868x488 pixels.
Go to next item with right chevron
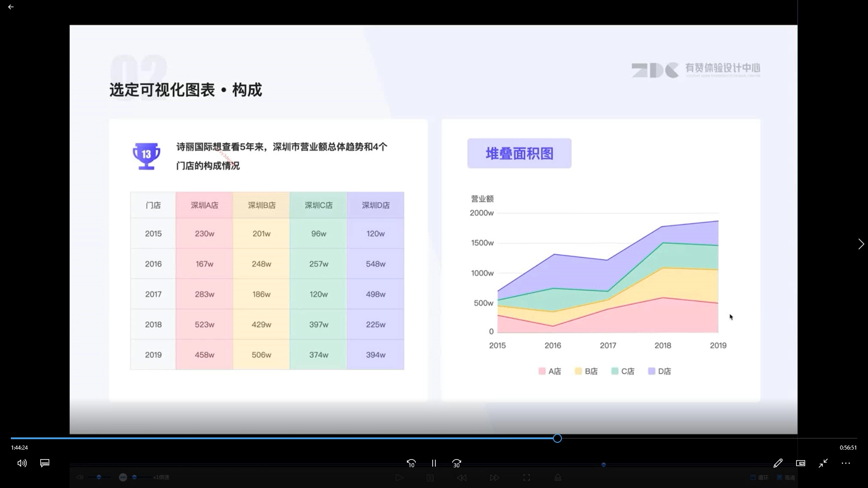[x=861, y=244]
